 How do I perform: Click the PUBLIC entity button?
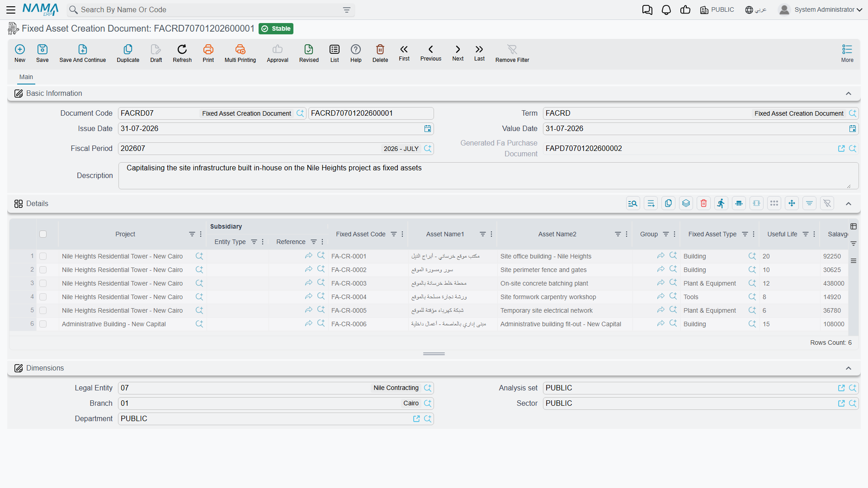pos(717,10)
